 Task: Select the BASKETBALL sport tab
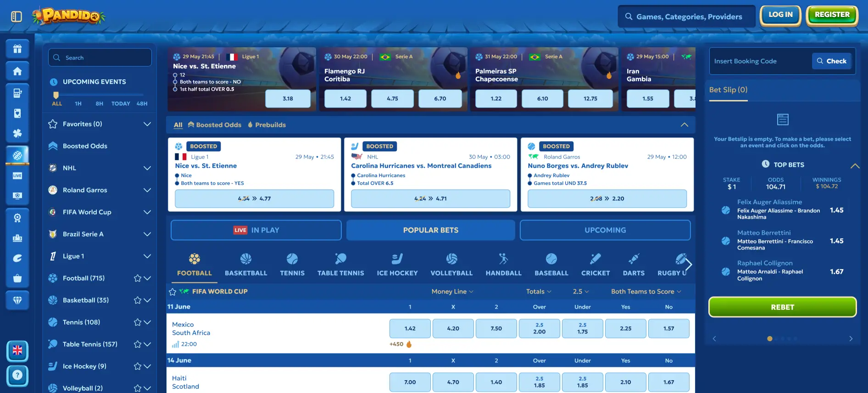pyautogui.click(x=246, y=265)
